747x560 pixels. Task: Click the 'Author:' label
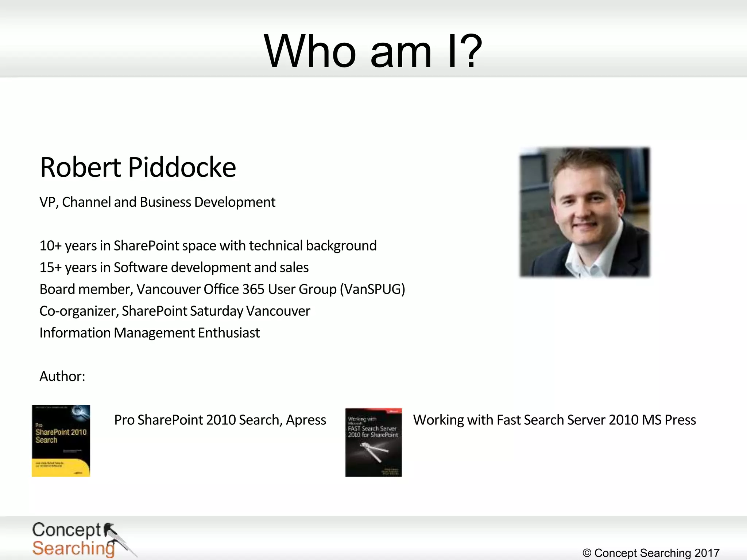coord(62,376)
